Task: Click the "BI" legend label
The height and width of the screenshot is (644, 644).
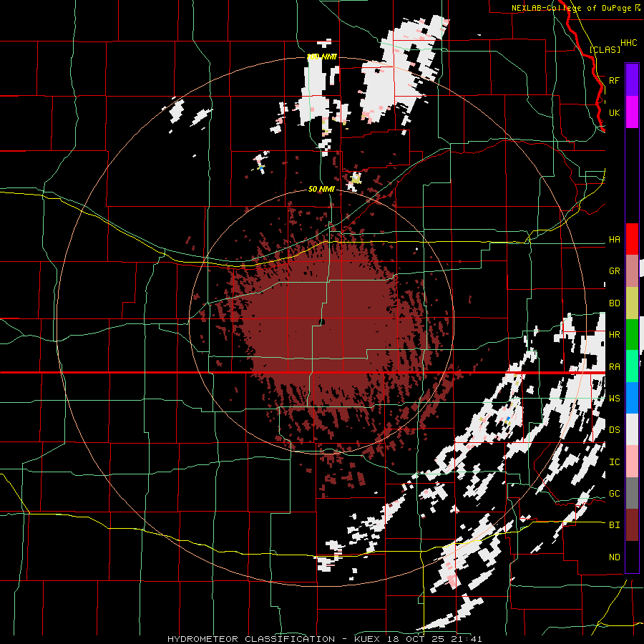Action: [x=614, y=525]
